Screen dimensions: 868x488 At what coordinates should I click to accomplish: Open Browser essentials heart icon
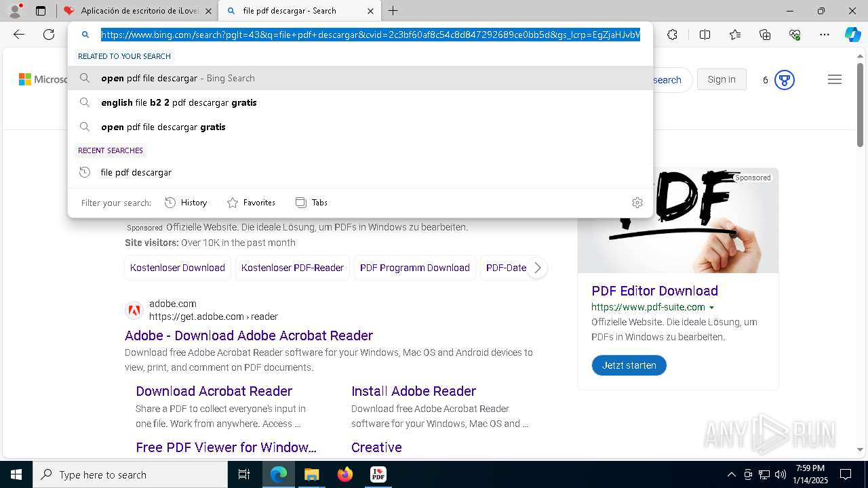point(795,35)
